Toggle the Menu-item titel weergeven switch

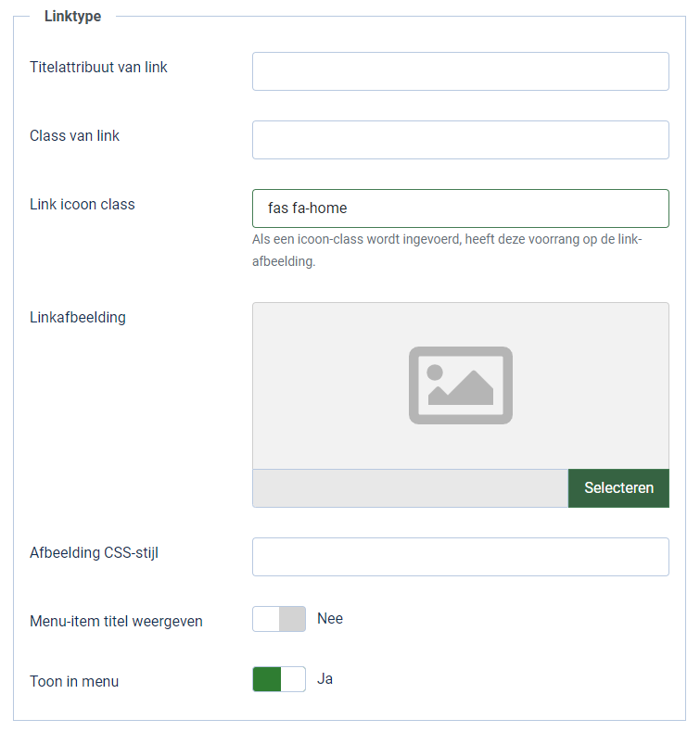coord(279,619)
